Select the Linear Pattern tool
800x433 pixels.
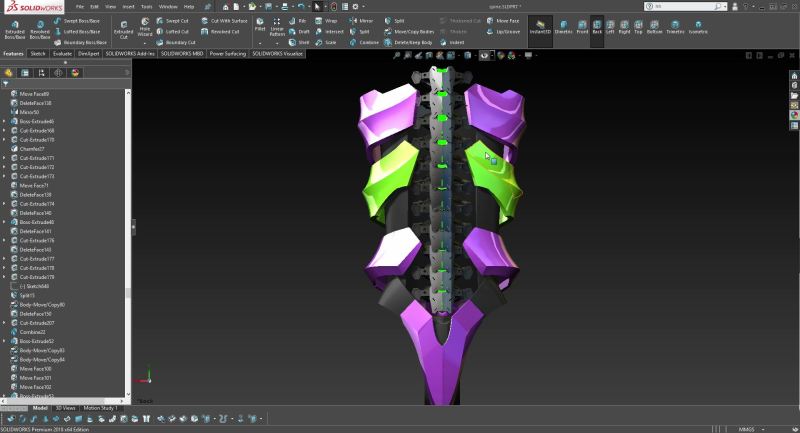point(277,27)
